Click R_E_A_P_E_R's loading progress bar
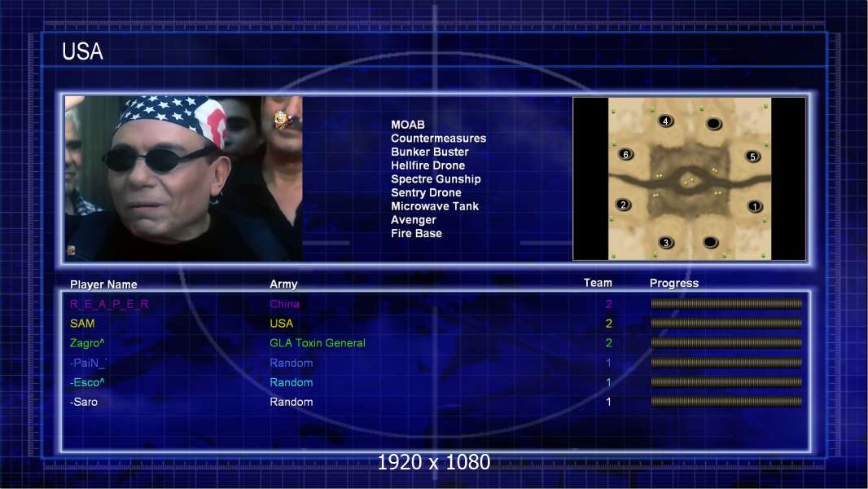Screen dimensions: 868x489 point(726,303)
